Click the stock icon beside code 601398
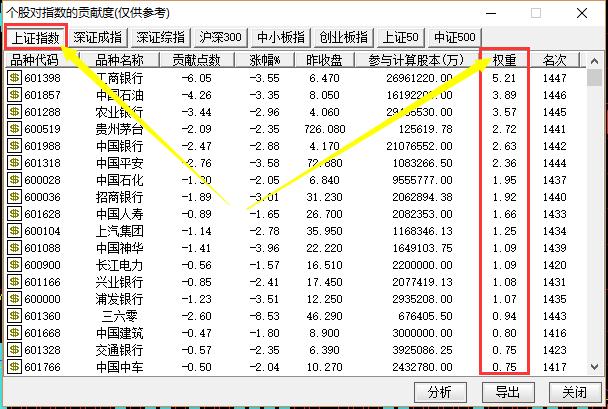 click(14, 78)
